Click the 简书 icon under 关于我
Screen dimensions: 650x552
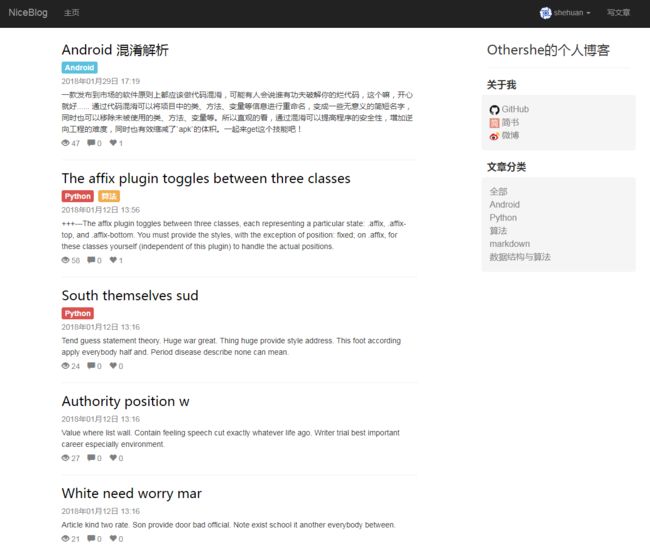click(494, 122)
